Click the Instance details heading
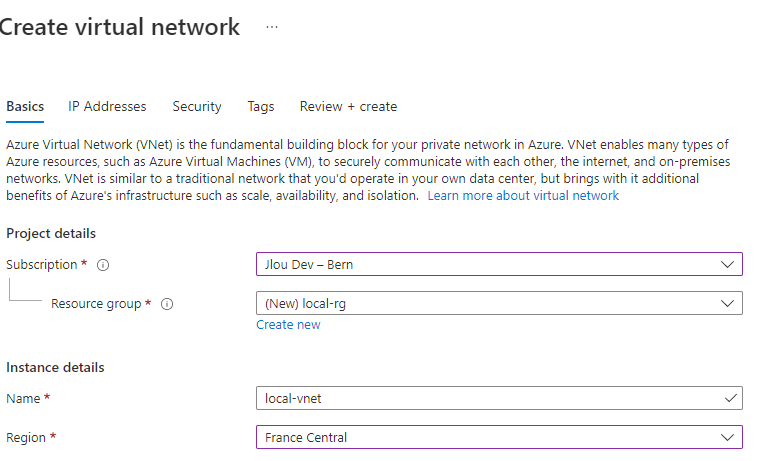Viewport: 765px width, 461px height. pyautogui.click(x=55, y=367)
